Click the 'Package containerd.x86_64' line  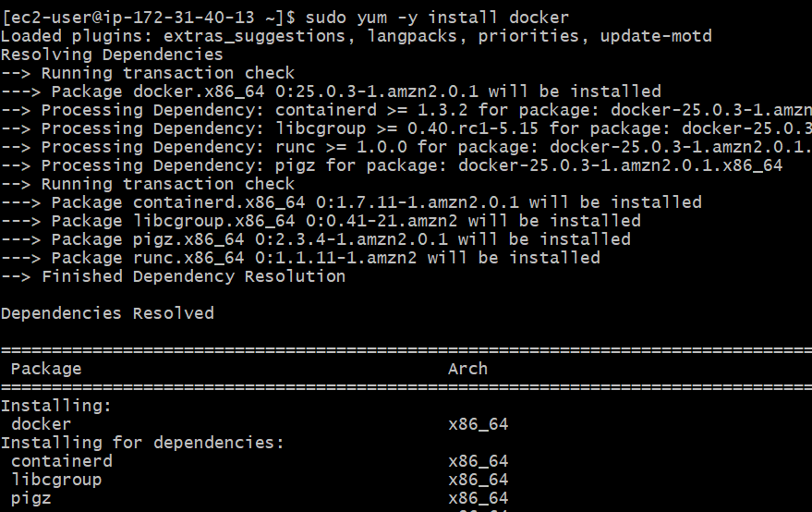tap(351, 202)
